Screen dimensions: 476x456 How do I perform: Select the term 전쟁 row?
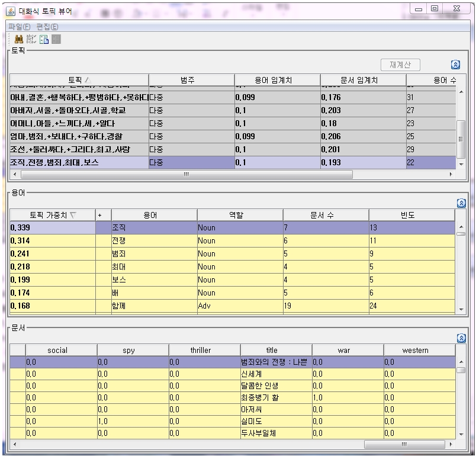pos(232,240)
